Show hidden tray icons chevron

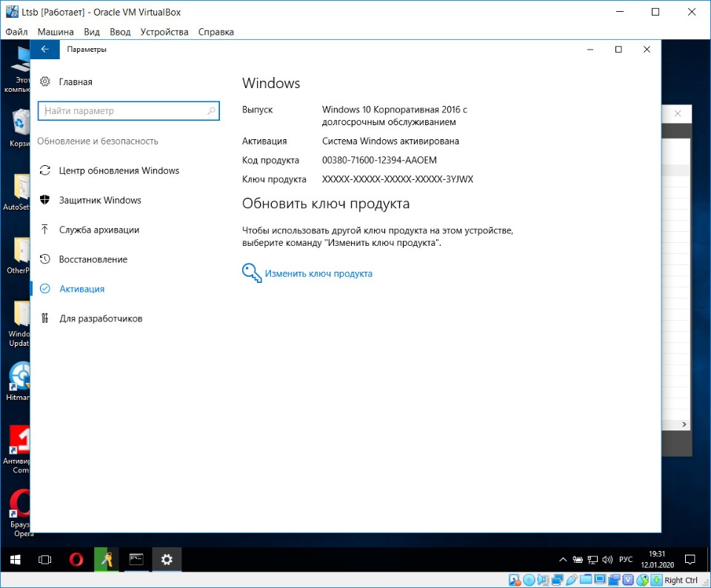(x=563, y=559)
